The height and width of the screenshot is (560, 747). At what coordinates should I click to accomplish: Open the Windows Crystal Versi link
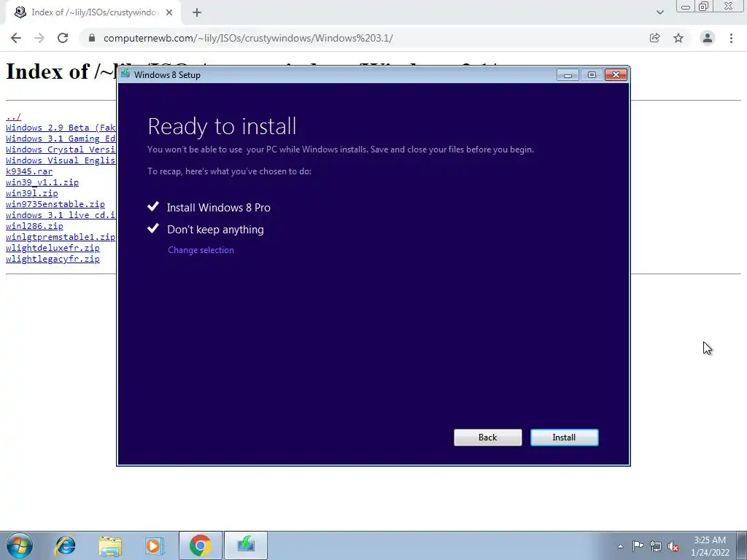[61, 149]
